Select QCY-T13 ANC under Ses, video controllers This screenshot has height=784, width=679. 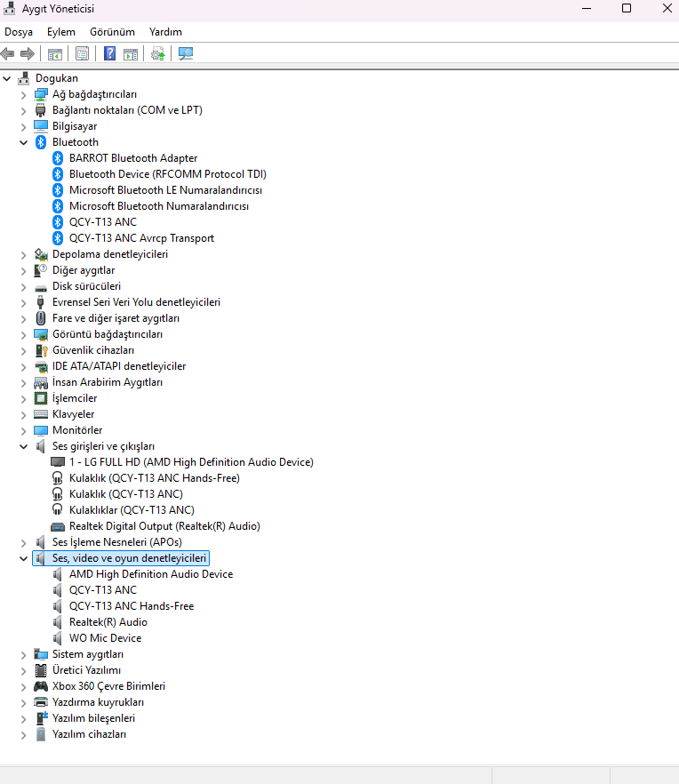click(x=102, y=590)
